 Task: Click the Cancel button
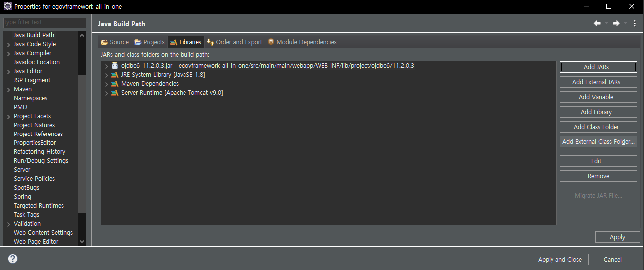pos(612,259)
